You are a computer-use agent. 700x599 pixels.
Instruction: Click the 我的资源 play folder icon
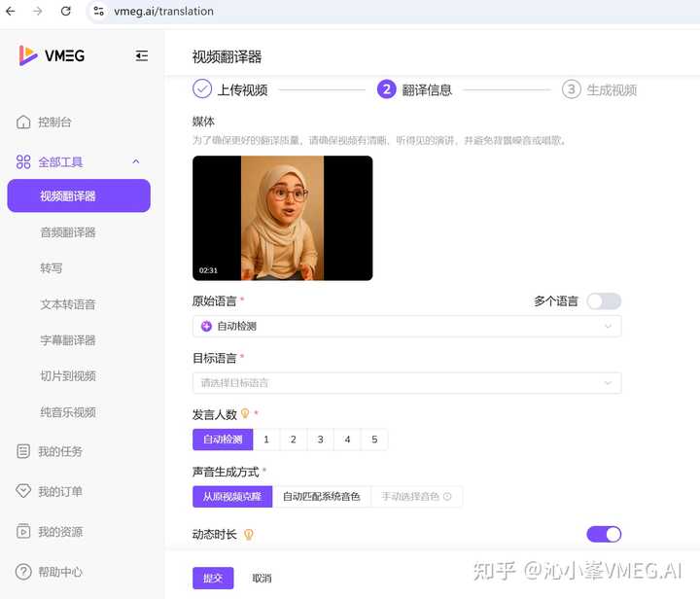23,532
